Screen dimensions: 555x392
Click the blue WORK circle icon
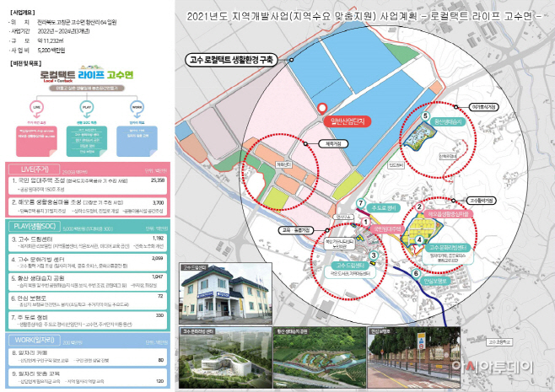137,107
